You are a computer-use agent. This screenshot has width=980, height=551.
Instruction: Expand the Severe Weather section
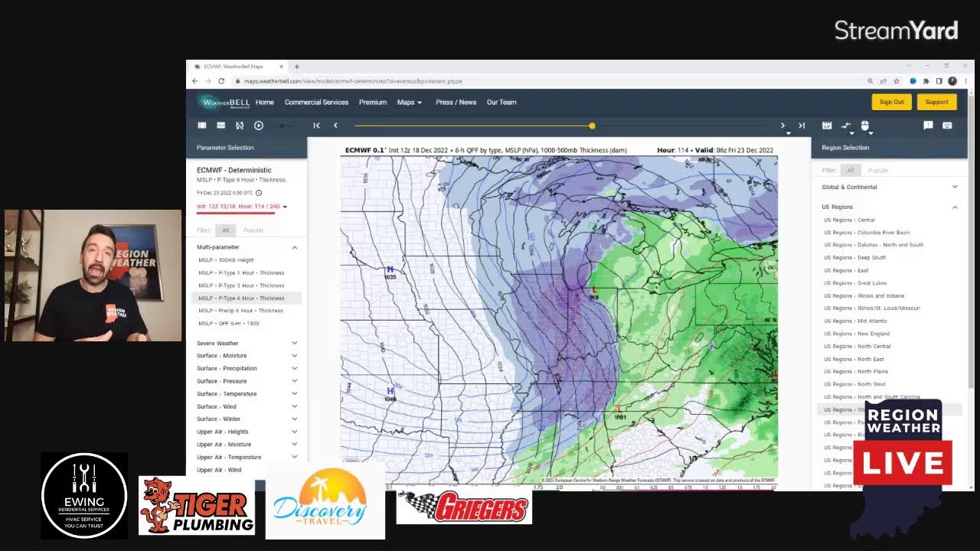tap(295, 343)
